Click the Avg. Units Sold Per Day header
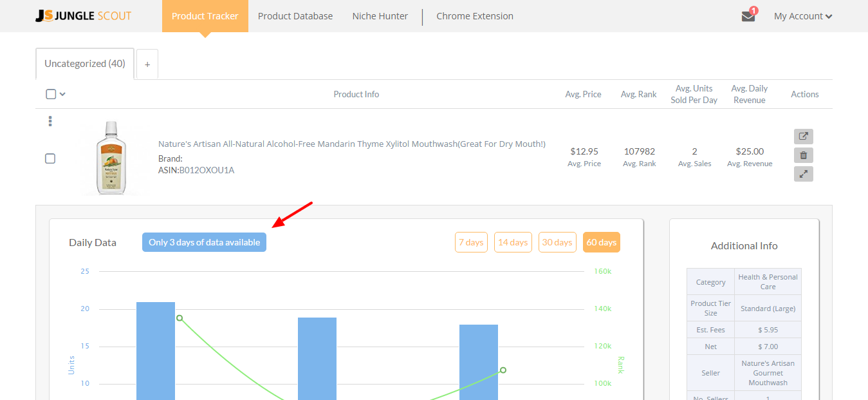Viewport: 868px width, 400px height. pos(694,94)
